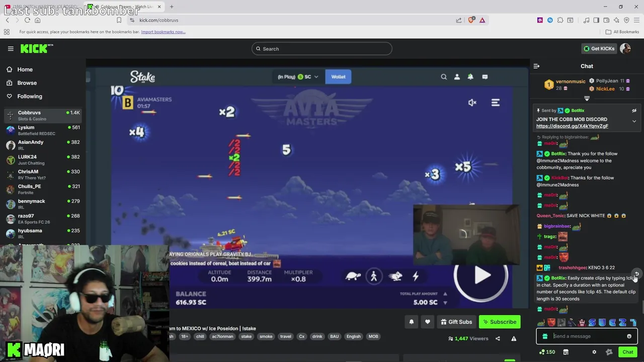The width and height of the screenshot is (644, 362).
Task: Play the game with the big play button
Action: (481, 275)
